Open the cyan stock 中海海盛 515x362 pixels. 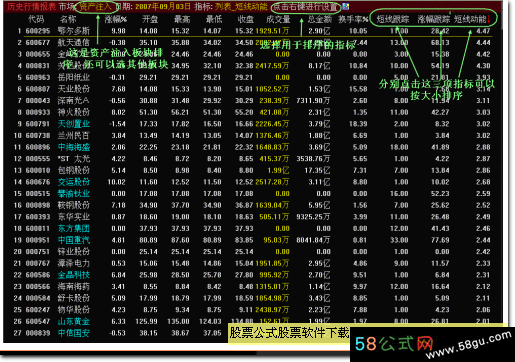coord(74,147)
